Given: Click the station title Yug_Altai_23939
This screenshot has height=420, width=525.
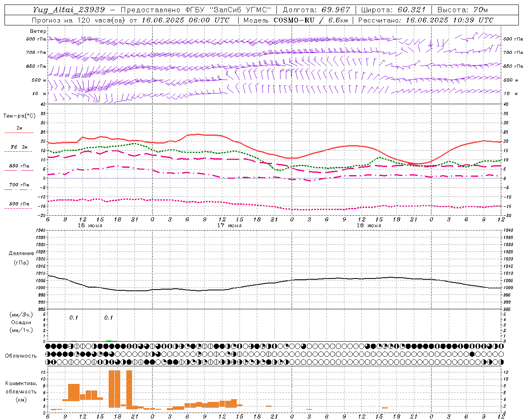Looking at the screenshot, I should pos(69,10).
